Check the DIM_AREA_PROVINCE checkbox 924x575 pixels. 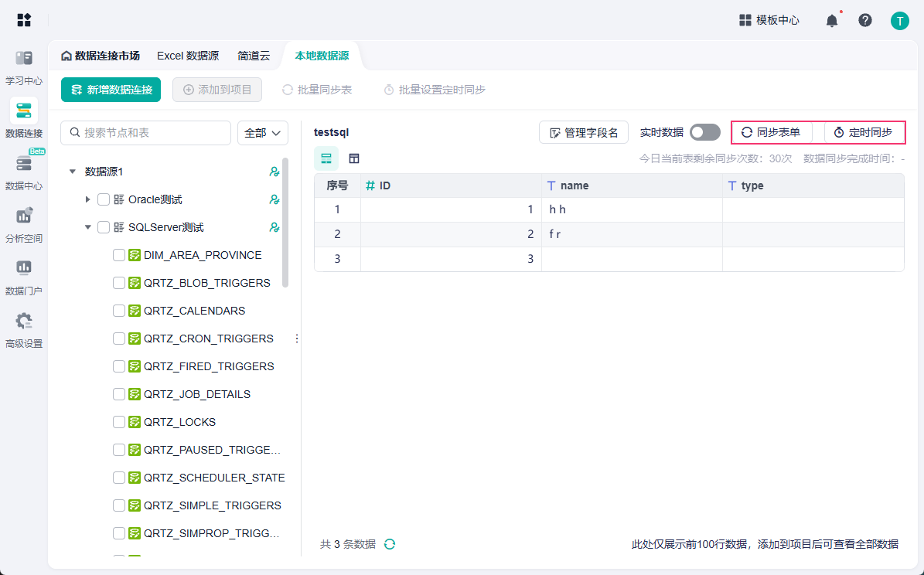tap(118, 255)
